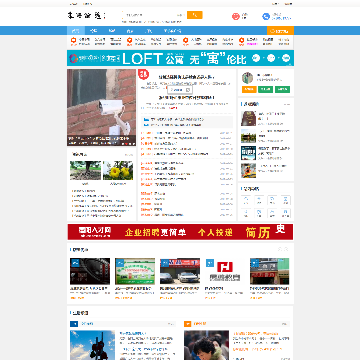Open the red H logo business card thumbnail
The width and height of the screenshot is (360, 360).
[225, 271]
